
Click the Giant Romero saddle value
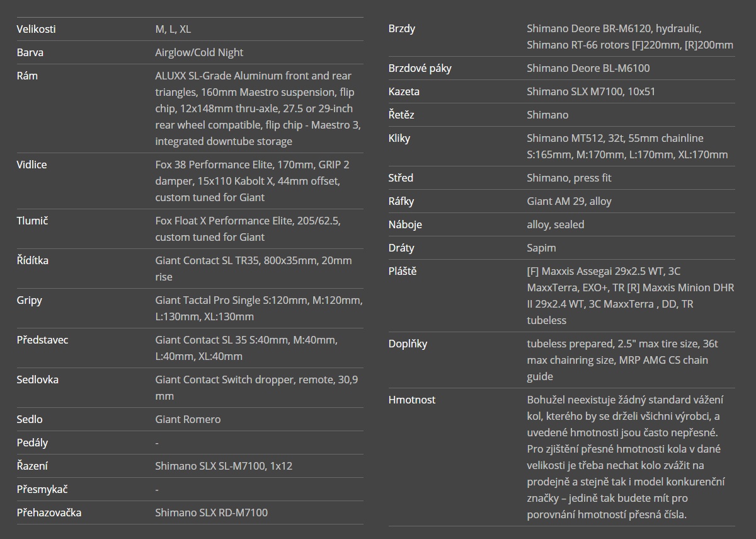[188, 419]
